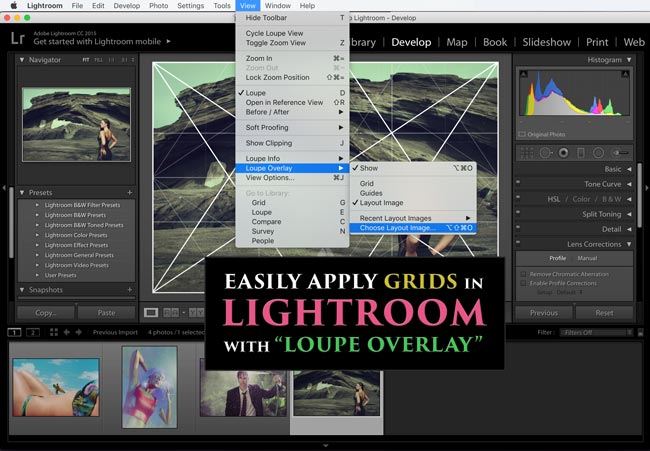Viewport: 650px width, 451px height.
Task: Open the Develop menu in menu bar
Action: pos(126,5)
